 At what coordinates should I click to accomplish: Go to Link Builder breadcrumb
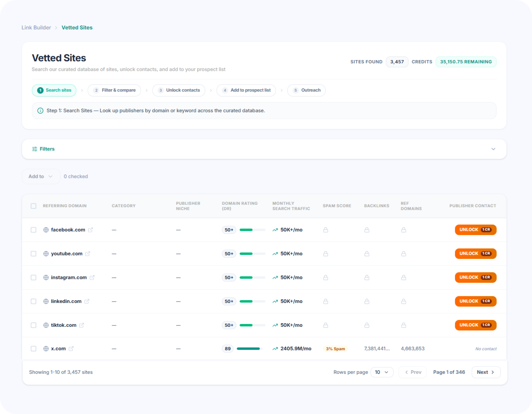tap(36, 27)
